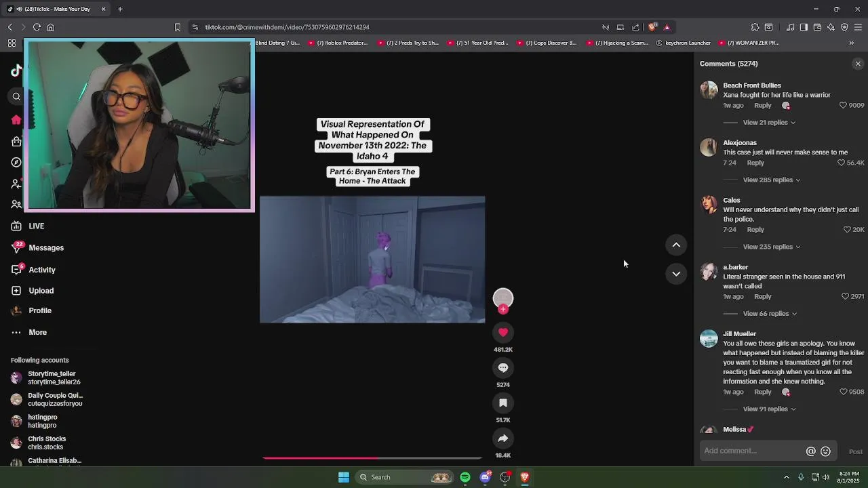This screenshot has height=488, width=868.
Task: Open browser Extensions puzzle icon
Action: point(755,27)
